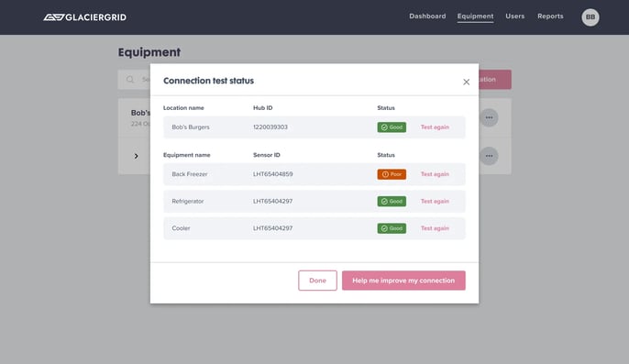Click the Connection test status title
629x364 pixels.
pos(209,81)
